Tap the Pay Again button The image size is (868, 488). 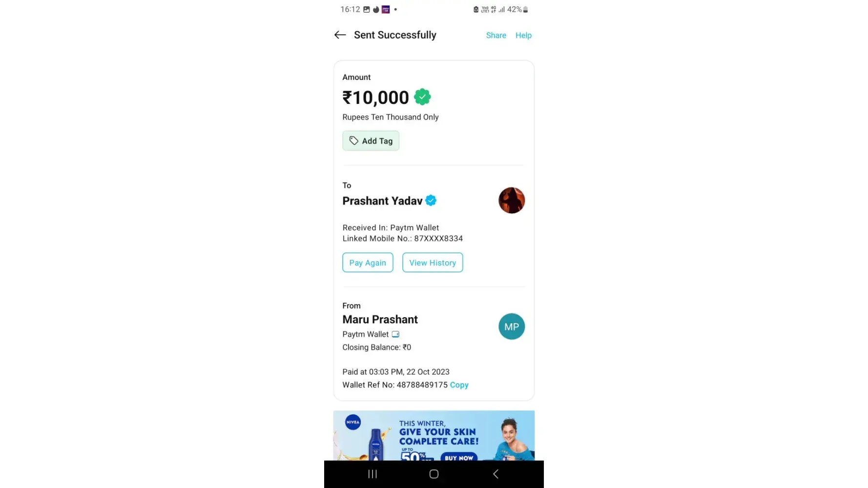pyautogui.click(x=368, y=263)
